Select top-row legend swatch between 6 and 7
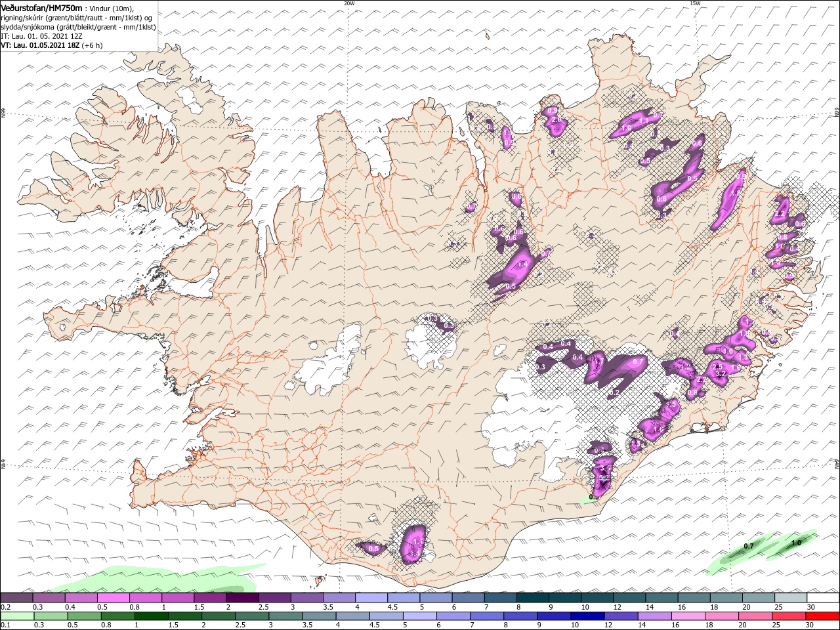This screenshot has width=840, height=630. [467, 598]
